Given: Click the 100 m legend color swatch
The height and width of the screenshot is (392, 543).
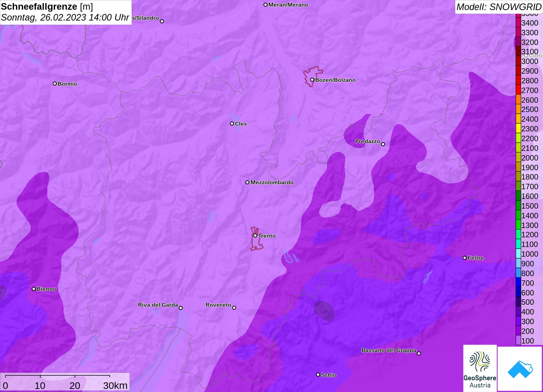Looking at the screenshot, I should [x=518, y=340].
